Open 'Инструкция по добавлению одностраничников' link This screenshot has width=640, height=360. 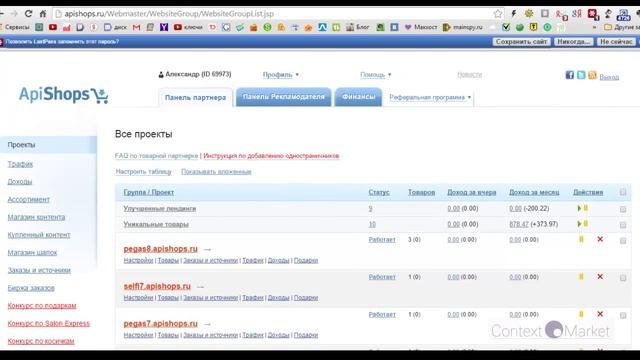[x=271, y=156]
